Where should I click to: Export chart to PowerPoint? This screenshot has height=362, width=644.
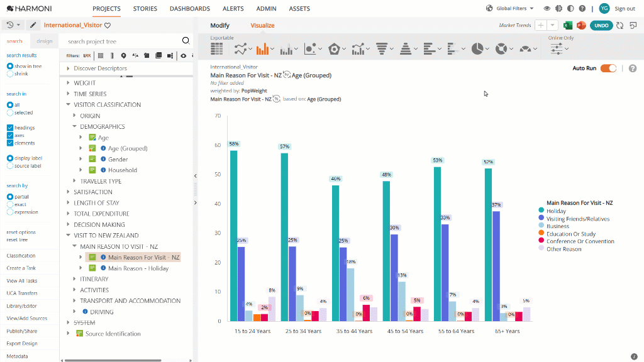click(581, 25)
